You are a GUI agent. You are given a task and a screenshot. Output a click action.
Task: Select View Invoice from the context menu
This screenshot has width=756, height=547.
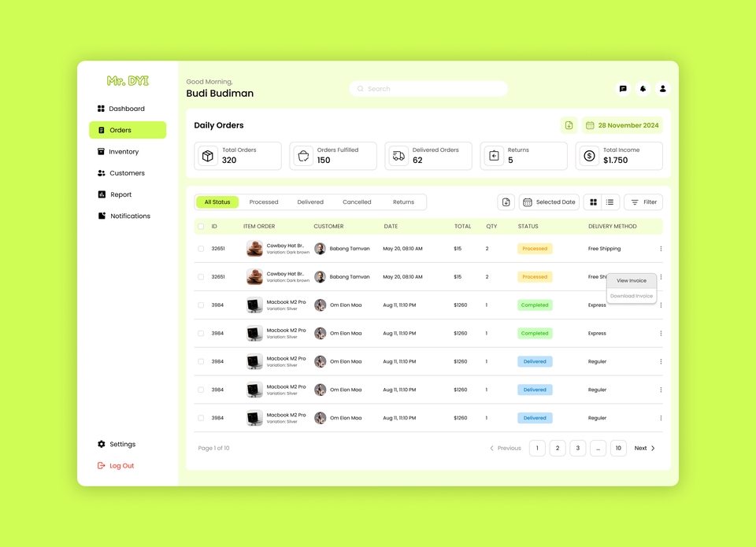coord(631,280)
